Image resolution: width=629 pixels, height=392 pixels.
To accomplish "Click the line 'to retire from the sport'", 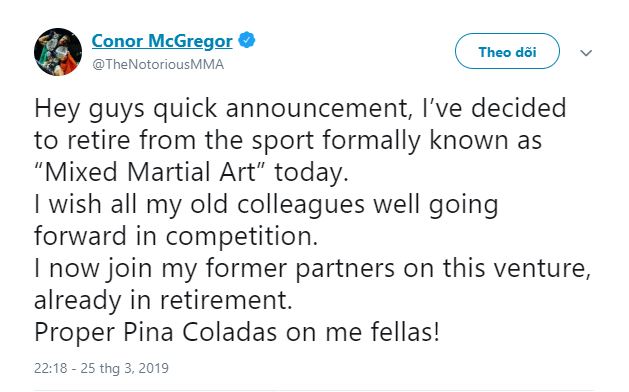I will pyautogui.click(x=288, y=141).
